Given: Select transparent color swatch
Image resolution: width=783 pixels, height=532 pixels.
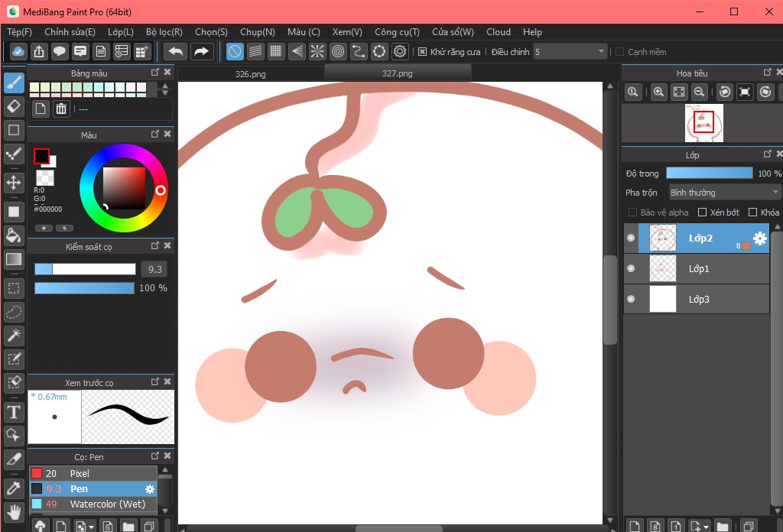Looking at the screenshot, I should click(45, 177).
